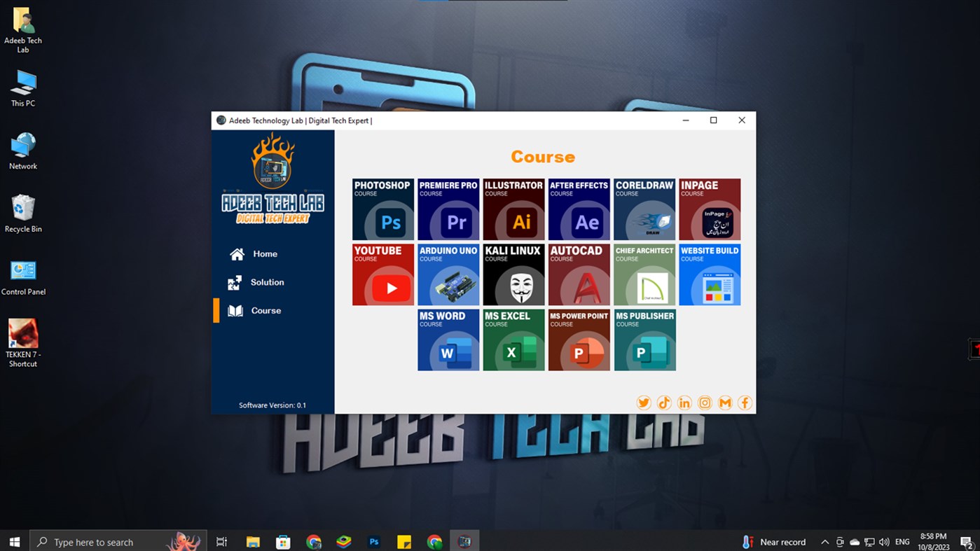Image resolution: width=980 pixels, height=551 pixels.
Task: Open the Instagram social icon
Action: point(705,403)
